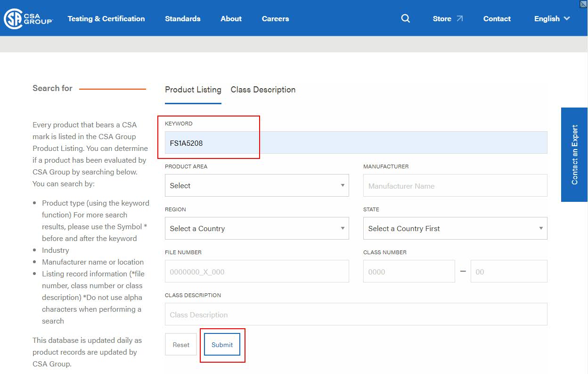Click the Manufacturer Name input field
Image resolution: width=588 pixels, height=374 pixels.
pos(455,185)
